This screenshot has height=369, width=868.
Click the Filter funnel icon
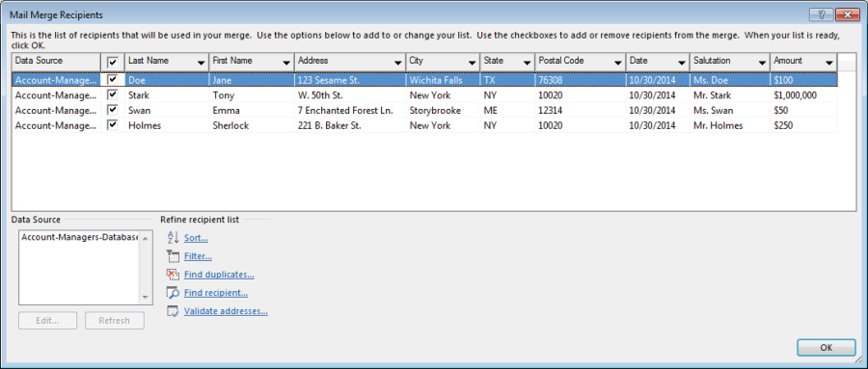173,256
